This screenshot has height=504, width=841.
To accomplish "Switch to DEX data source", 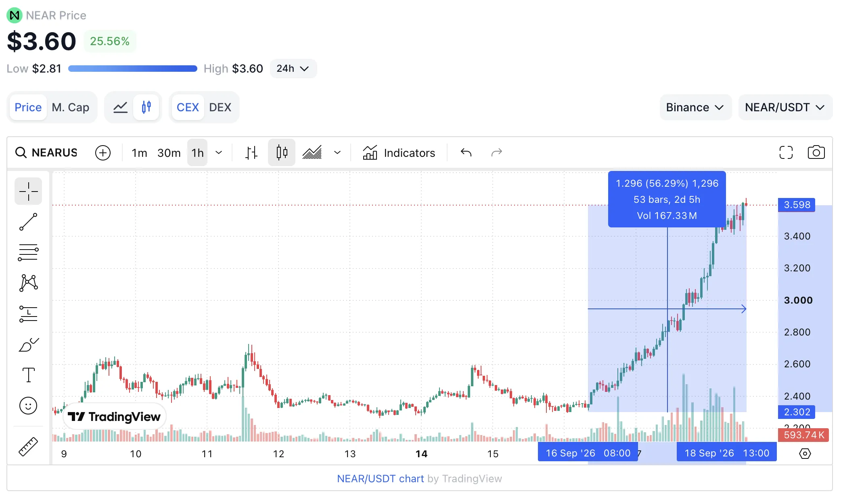I will (220, 107).
